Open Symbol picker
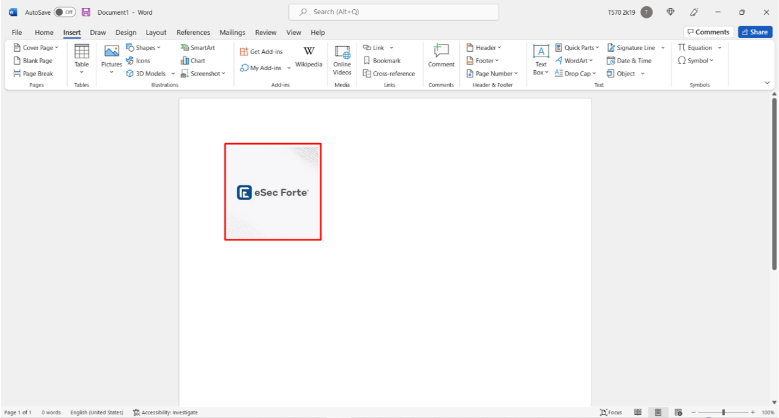 click(x=696, y=61)
